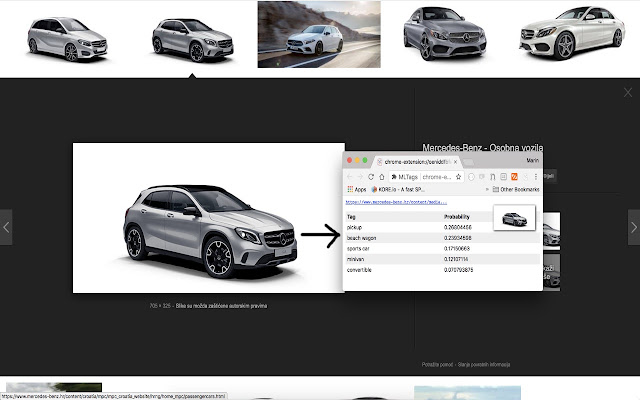
Task: Open the KDRE.io bookmark
Action: point(398,189)
